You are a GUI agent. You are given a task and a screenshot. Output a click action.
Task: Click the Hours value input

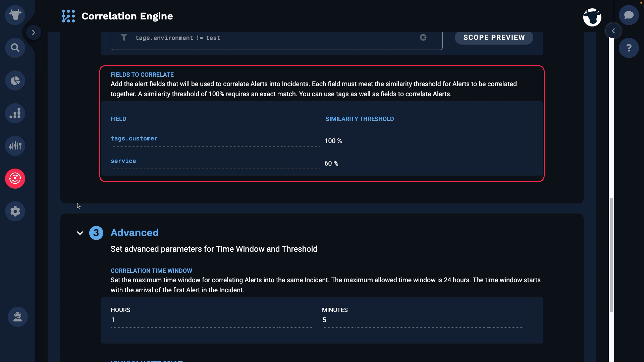click(211, 320)
